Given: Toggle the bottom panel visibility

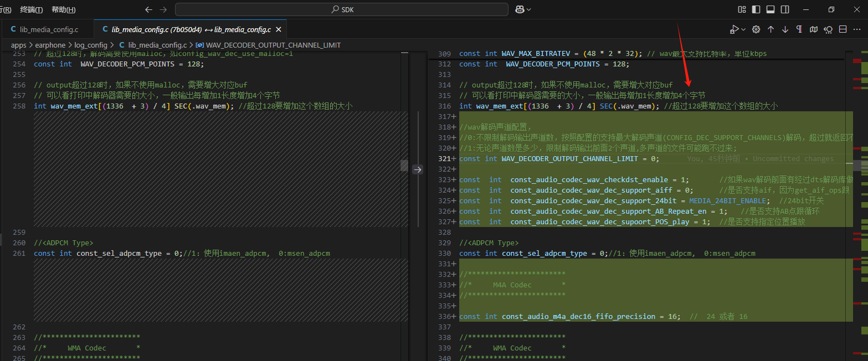Looking at the screenshot, I should [x=771, y=9].
